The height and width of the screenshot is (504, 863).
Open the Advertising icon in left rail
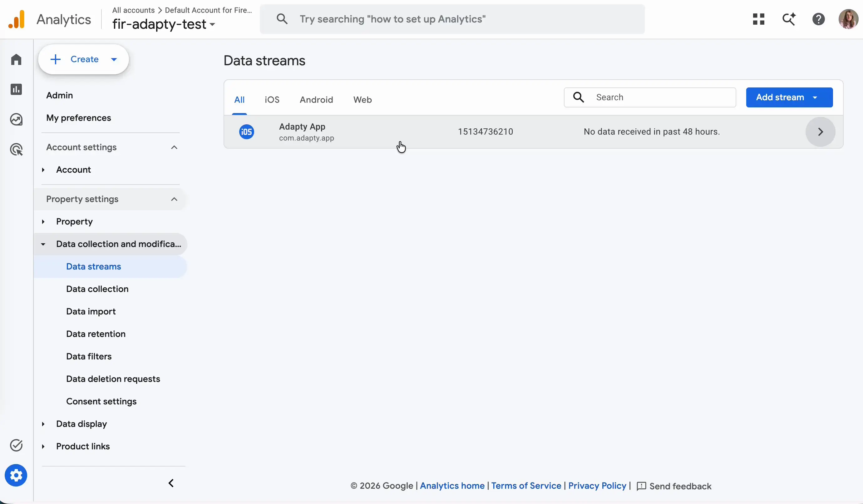point(16,150)
